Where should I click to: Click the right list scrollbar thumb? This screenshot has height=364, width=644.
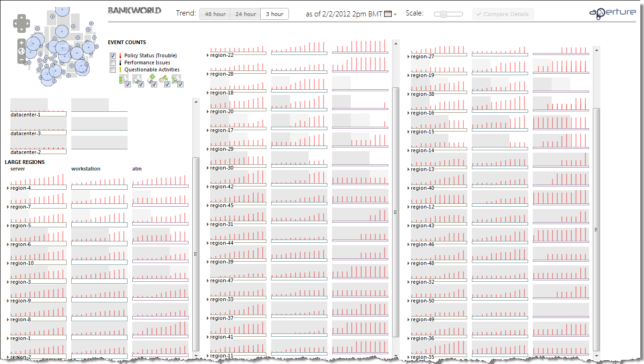pyautogui.click(x=596, y=229)
